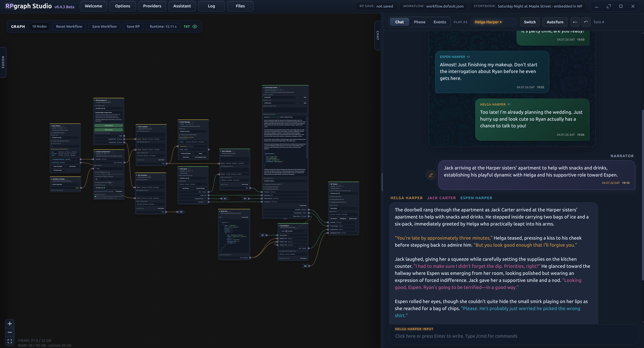Open the Log tab
Viewport: 644px width, 348px height.
[211, 6]
